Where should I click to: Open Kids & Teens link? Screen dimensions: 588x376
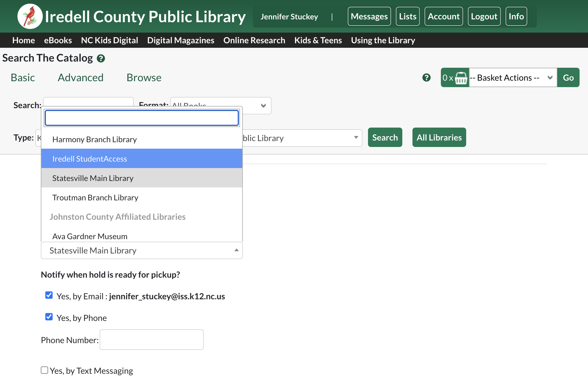(x=318, y=40)
